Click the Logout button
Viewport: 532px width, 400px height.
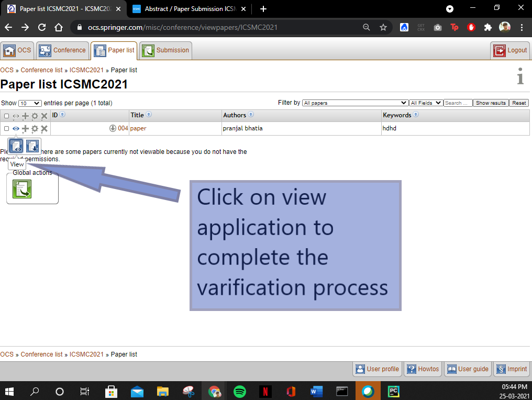510,51
